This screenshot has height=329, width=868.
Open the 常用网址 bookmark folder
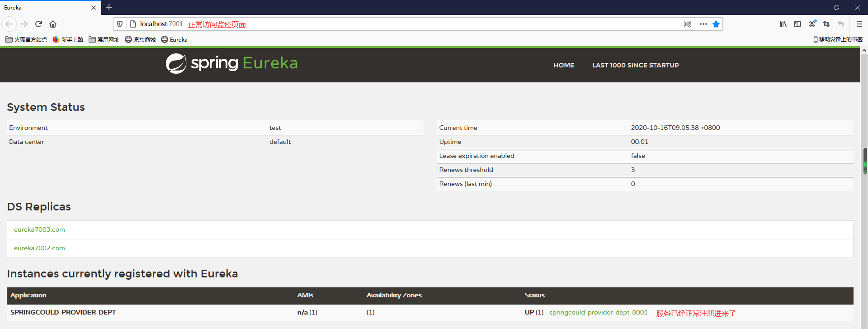[x=104, y=39]
